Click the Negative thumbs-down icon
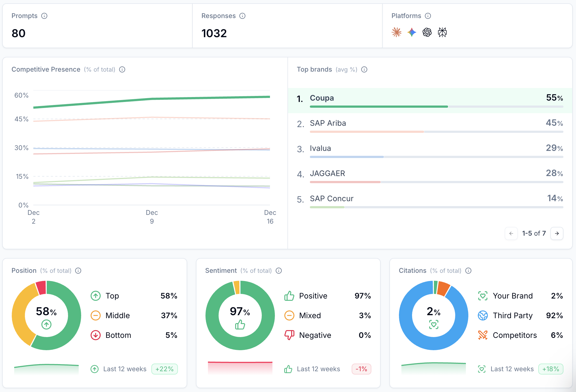 [290, 335]
